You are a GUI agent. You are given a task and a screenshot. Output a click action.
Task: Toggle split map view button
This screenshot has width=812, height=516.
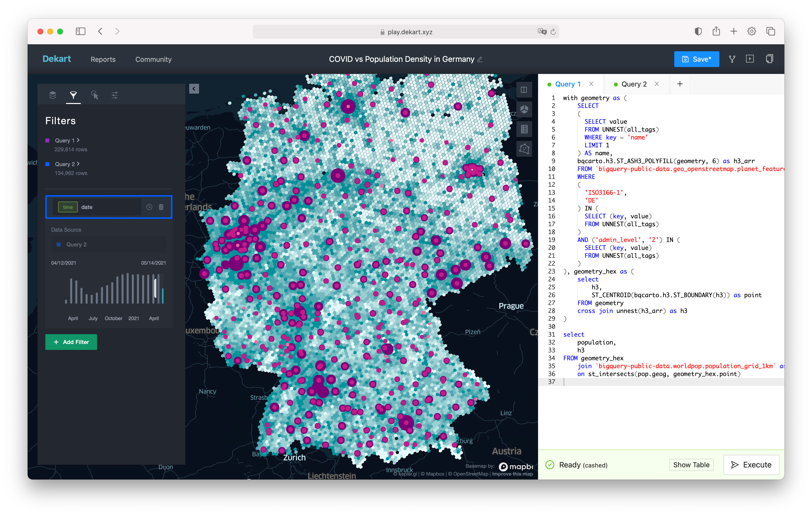tap(524, 90)
